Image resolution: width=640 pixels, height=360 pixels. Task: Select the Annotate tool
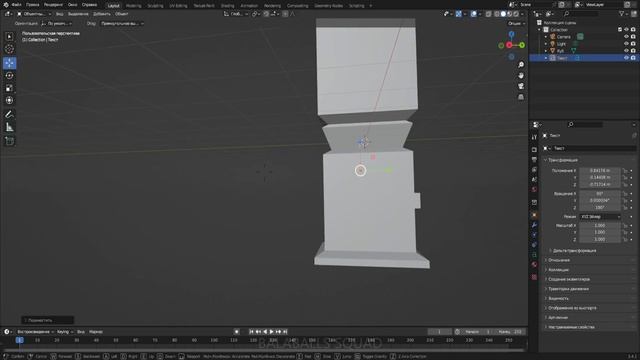pyautogui.click(x=9, y=115)
